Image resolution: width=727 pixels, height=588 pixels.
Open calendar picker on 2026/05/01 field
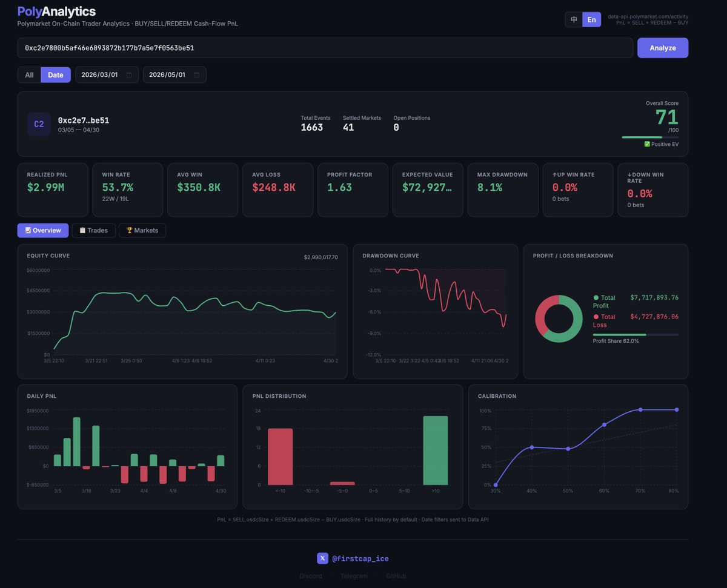pos(197,75)
